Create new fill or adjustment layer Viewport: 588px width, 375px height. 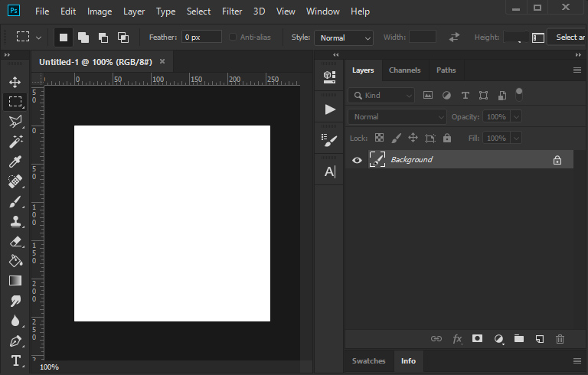[498, 339]
